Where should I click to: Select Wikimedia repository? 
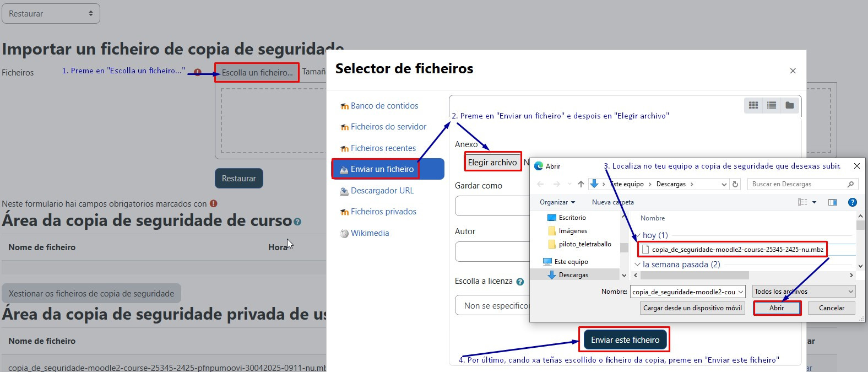(370, 233)
